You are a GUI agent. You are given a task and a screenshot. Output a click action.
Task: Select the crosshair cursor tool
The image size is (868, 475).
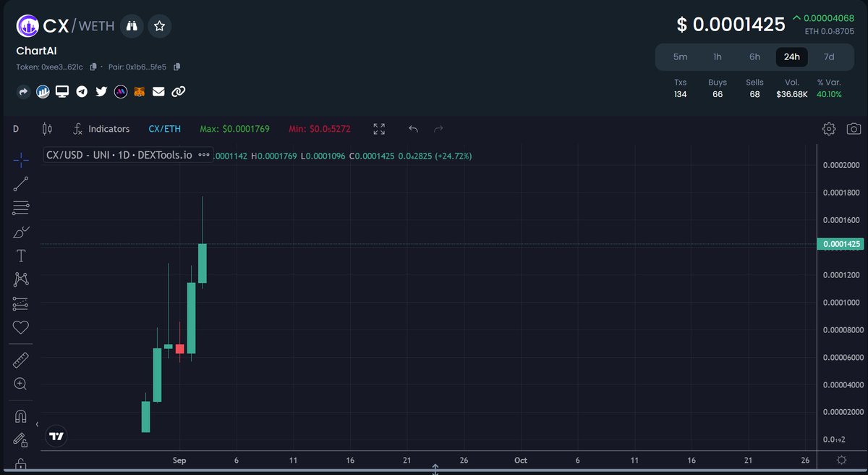pyautogui.click(x=21, y=159)
